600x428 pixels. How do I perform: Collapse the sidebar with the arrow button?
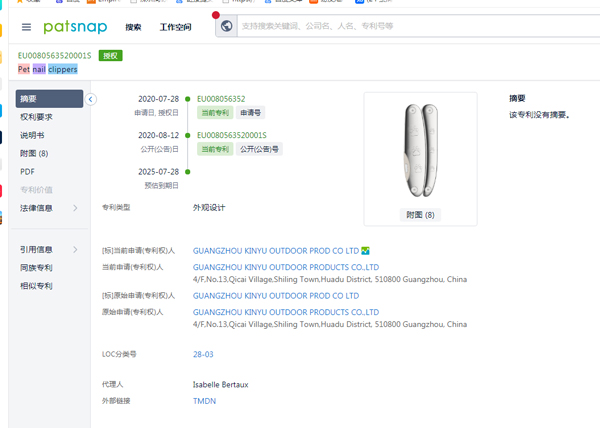point(91,99)
